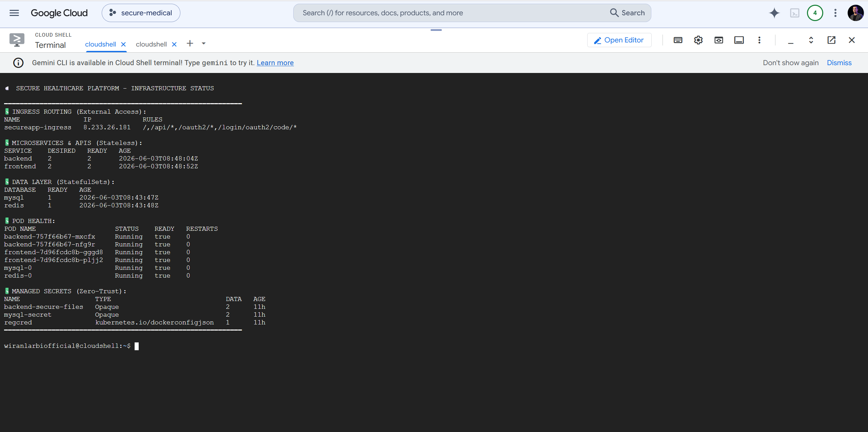The image size is (868, 432).
Task: Focus the resources search field
Action: (x=451, y=13)
